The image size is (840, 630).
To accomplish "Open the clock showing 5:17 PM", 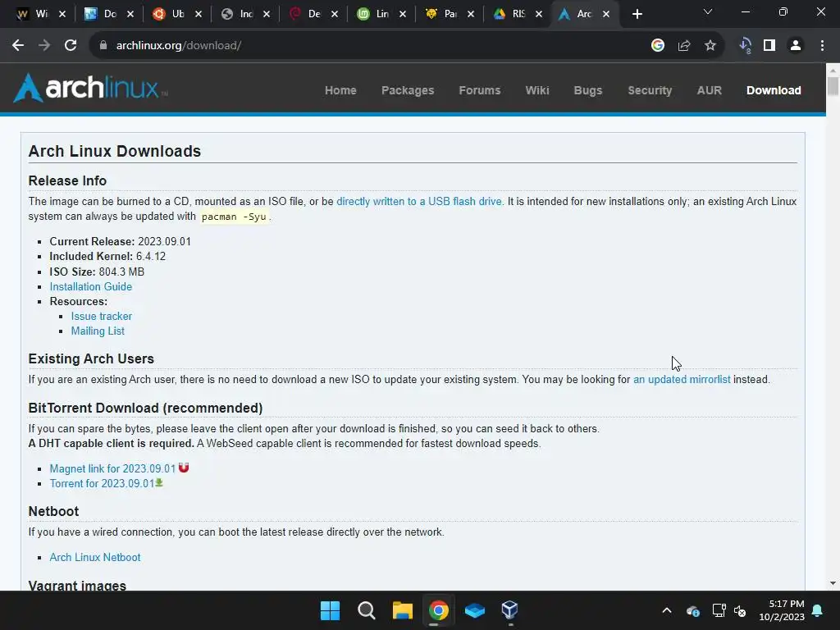I will pos(782,610).
